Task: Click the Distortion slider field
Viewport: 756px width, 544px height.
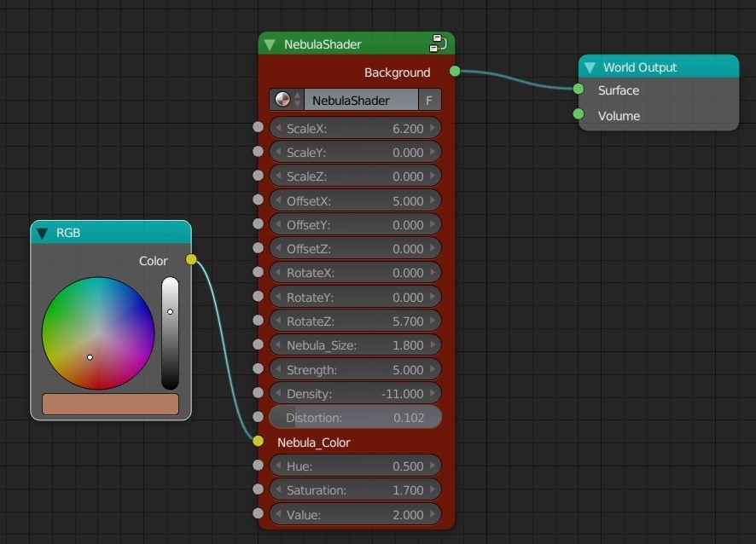Action: 355,418
